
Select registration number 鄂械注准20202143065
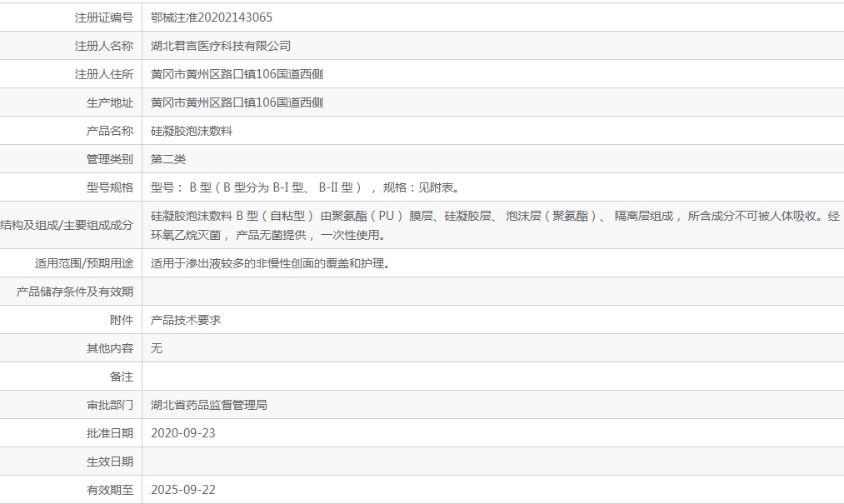(212, 17)
